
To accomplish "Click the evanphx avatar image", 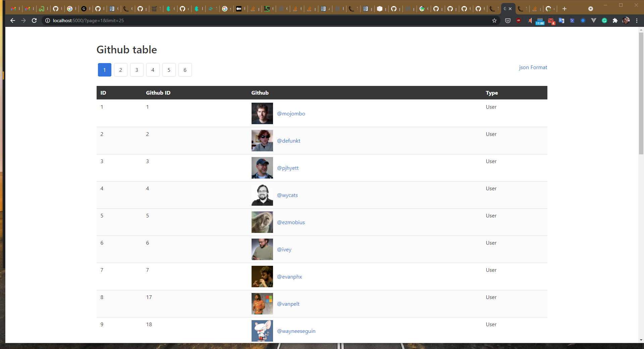I will click(x=262, y=277).
